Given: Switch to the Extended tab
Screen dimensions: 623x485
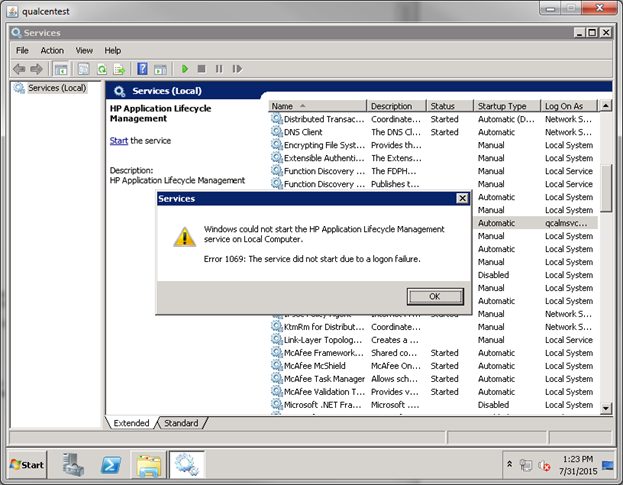Looking at the screenshot, I should [131, 423].
